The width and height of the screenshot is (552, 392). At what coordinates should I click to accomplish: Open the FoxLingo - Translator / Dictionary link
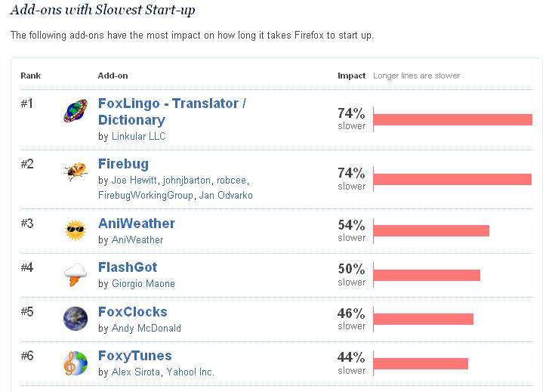click(x=172, y=111)
